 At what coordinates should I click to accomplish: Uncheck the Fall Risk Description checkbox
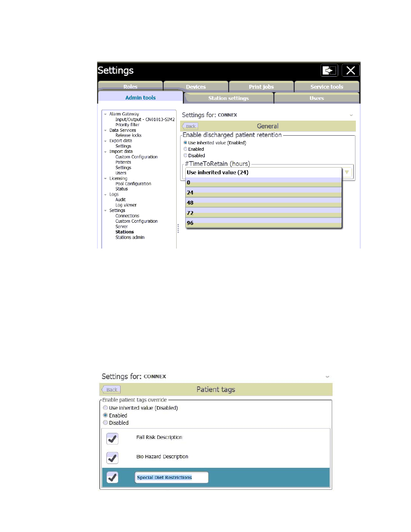(x=112, y=439)
